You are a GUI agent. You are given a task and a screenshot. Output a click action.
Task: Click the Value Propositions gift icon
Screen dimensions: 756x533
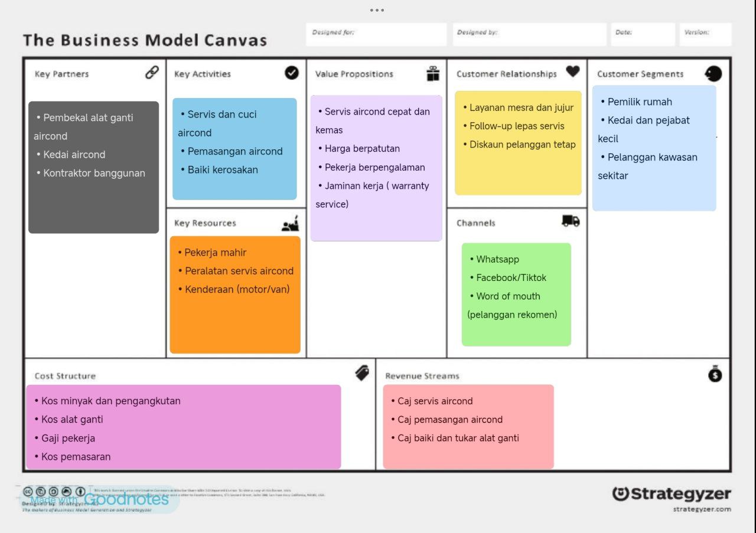(x=433, y=73)
